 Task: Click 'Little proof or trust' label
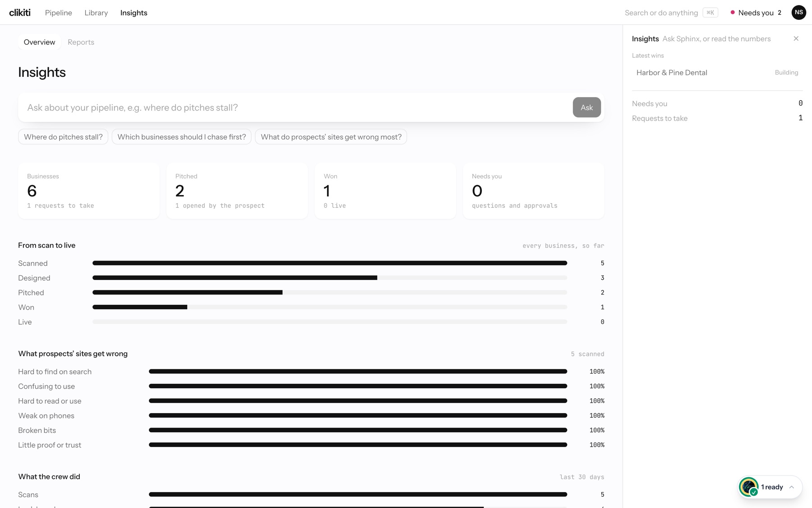[x=50, y=445]
